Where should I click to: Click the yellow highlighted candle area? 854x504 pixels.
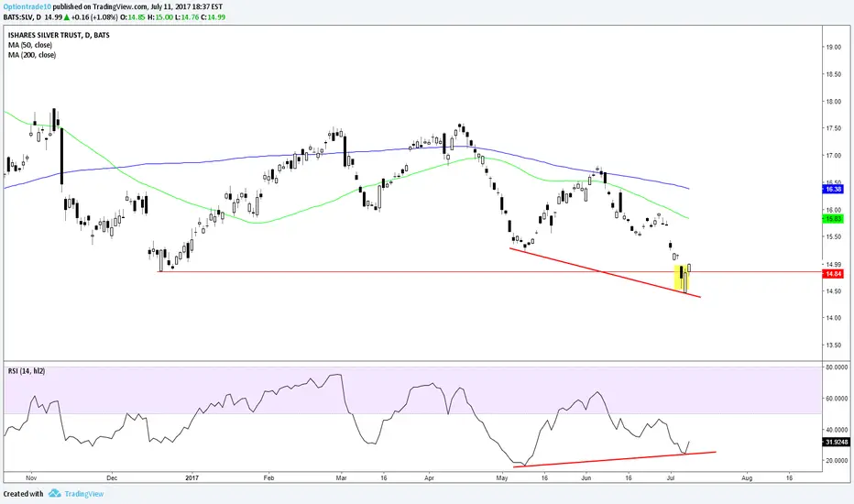coord(682,278)
